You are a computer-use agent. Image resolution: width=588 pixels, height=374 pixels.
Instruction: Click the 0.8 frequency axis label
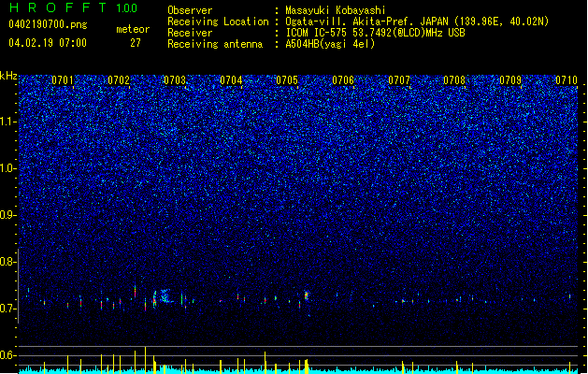click(x=8, y=262)
